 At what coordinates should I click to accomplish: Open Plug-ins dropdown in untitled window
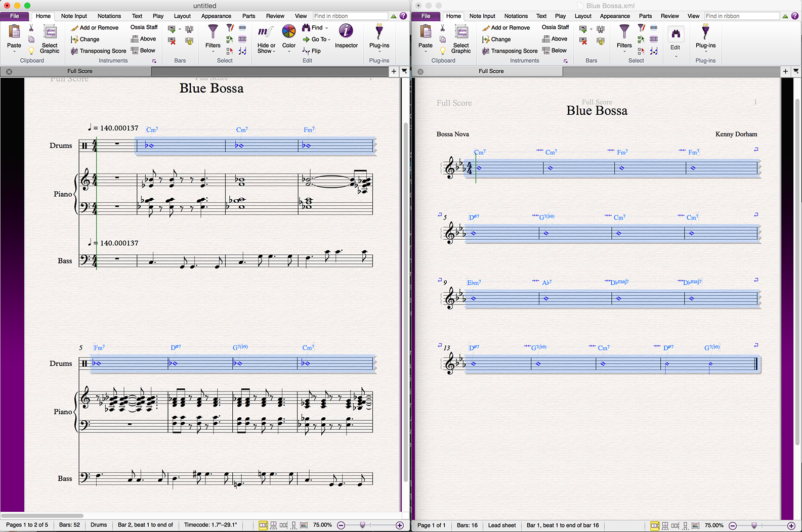click(x=379, y=37)
